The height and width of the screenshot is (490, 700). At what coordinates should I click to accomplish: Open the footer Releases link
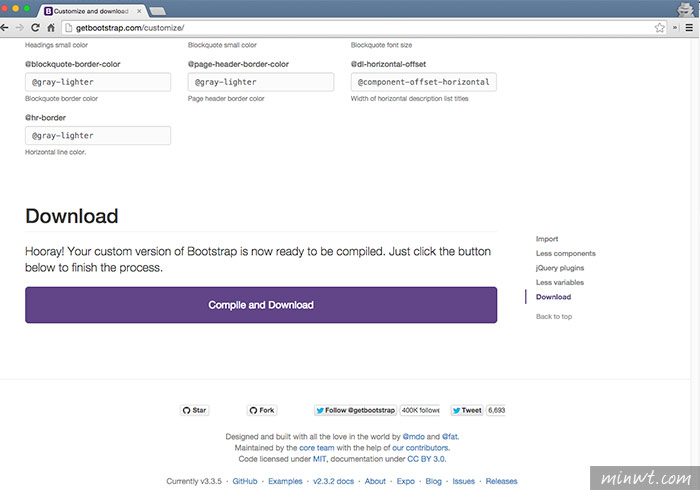501,481
